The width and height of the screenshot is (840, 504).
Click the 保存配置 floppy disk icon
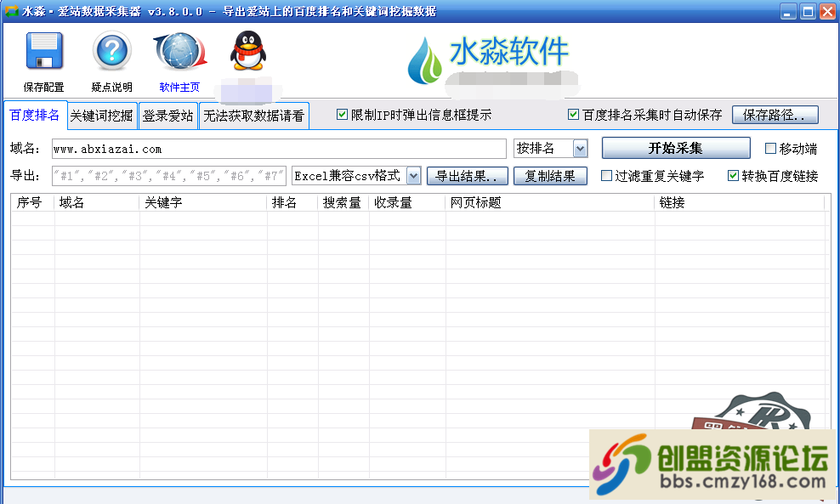(44, 51)
